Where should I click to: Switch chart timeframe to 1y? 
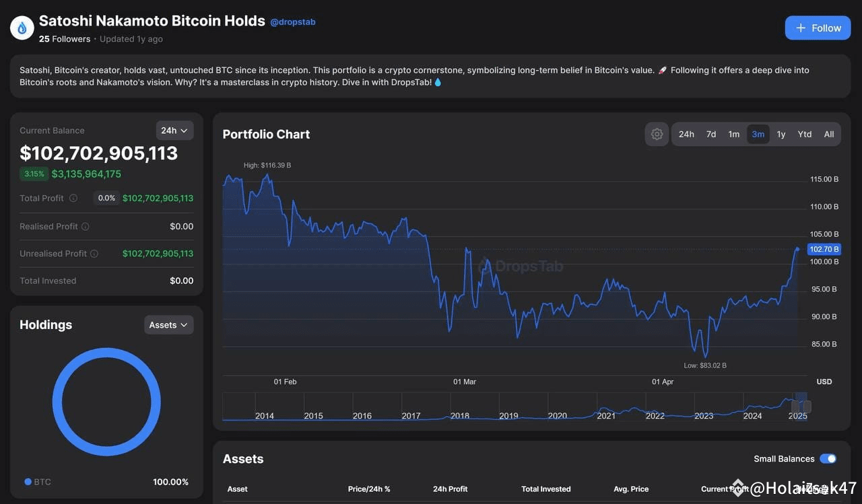coord(781,134)
